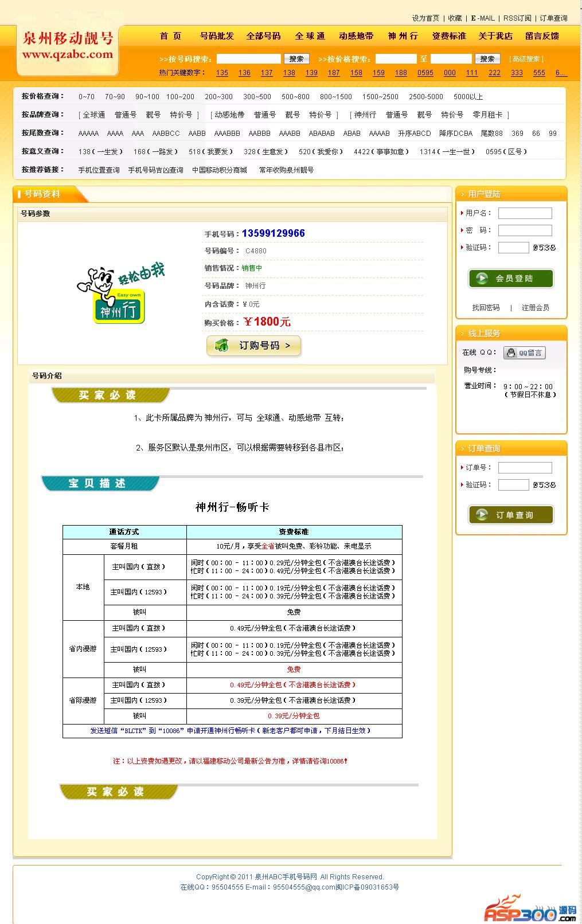Image resolution: width=582 pixels, height=924 pixels.
Task: Click the 收藏 top link
Action: [455, 18]
